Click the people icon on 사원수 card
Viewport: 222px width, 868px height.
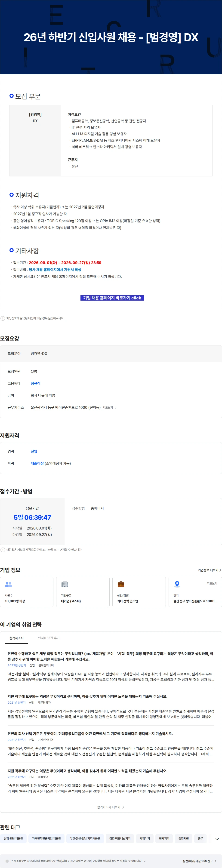[9, 584]
